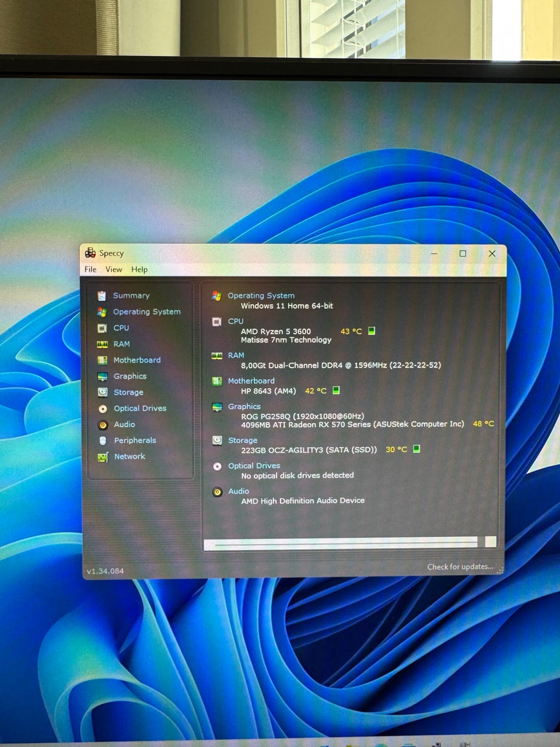The width and height of the screenshot is (560, 747).
Task: Click the Motherboard icon in sidebar
Action: coord(102,361)
